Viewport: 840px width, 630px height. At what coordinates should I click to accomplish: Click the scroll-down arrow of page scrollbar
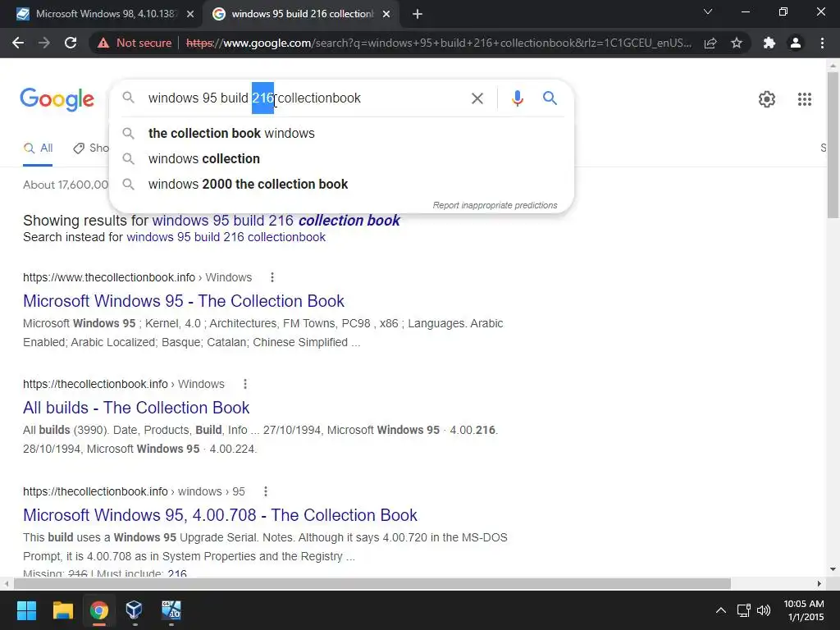click(x=833, y=569)
